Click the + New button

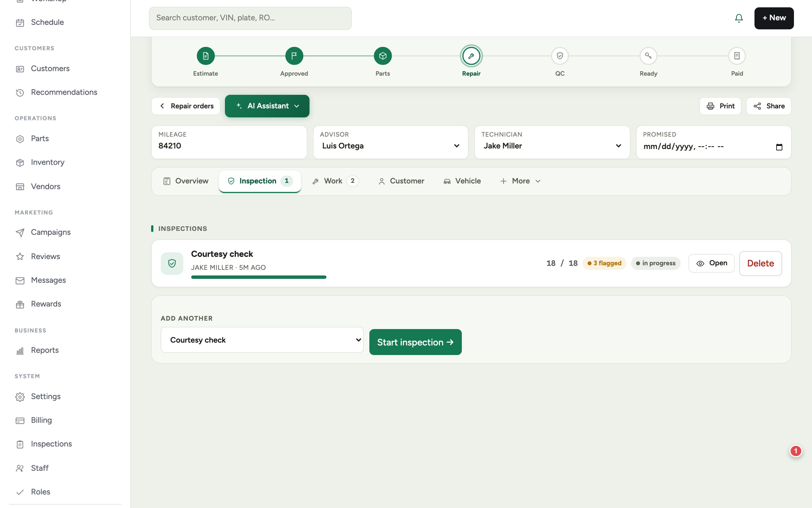point(774,18)
